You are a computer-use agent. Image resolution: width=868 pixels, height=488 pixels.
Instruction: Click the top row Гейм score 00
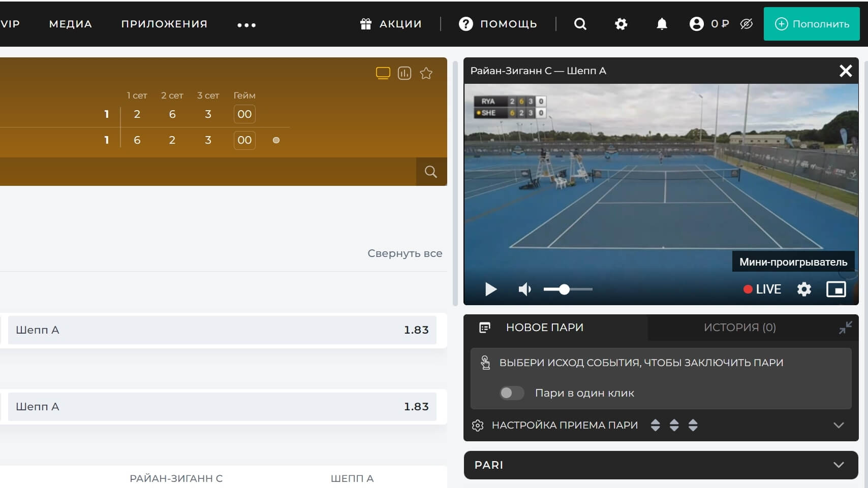[x=244, y=114]
